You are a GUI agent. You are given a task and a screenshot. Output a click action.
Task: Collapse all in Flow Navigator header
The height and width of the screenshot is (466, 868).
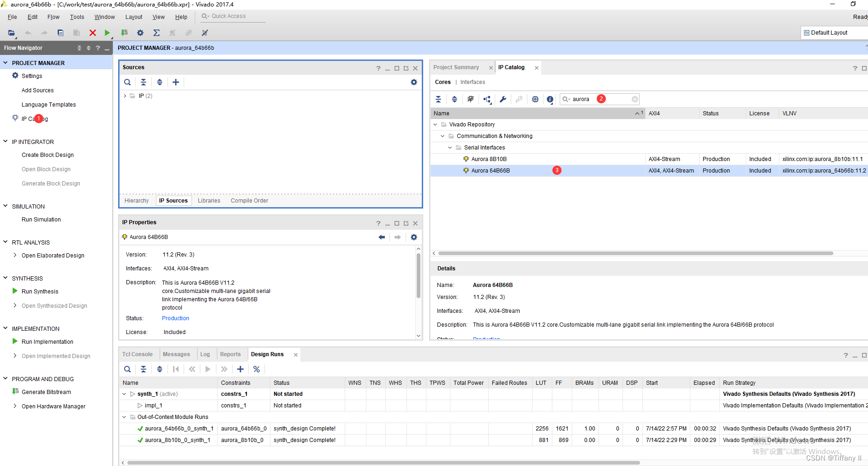pyautogui.click(x=79, y=48)
